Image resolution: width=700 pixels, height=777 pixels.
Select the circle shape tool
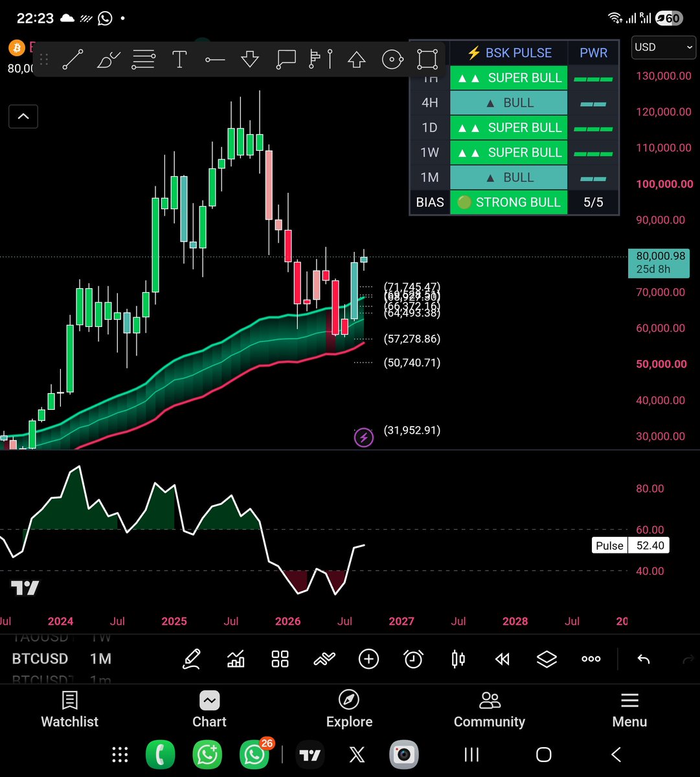point(392,60)
